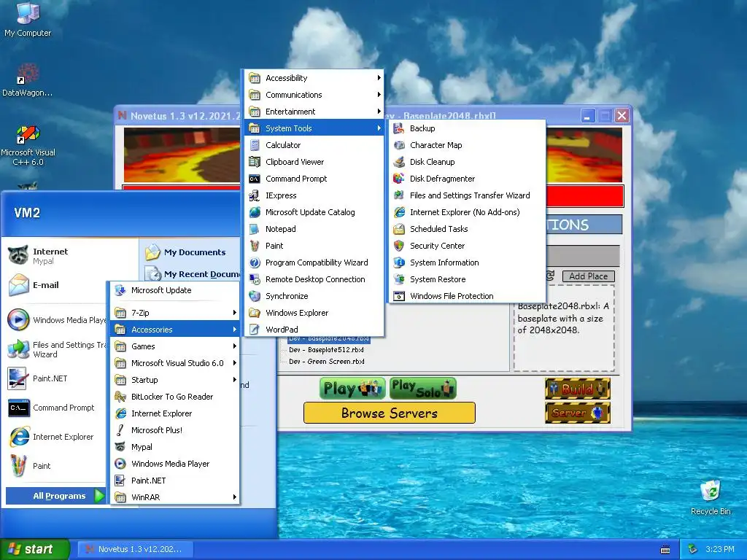Click the on-screen keyboard tray icon

[x=665, y=550]
